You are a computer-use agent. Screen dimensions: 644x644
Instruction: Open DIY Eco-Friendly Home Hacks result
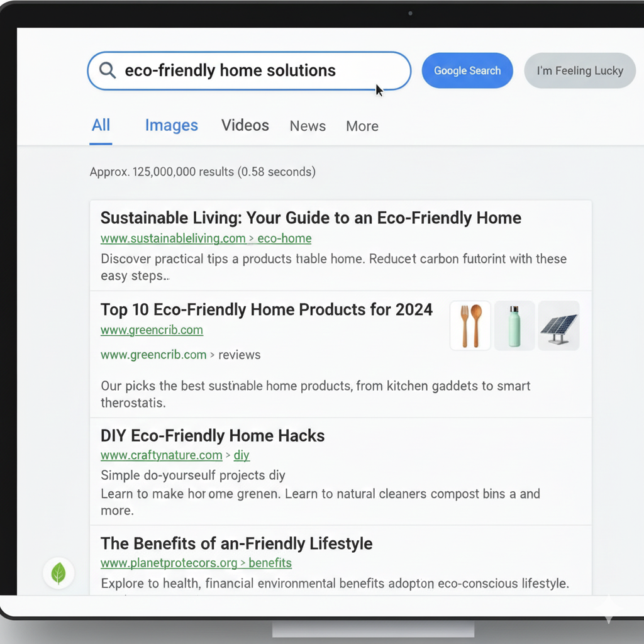(213, 436)
